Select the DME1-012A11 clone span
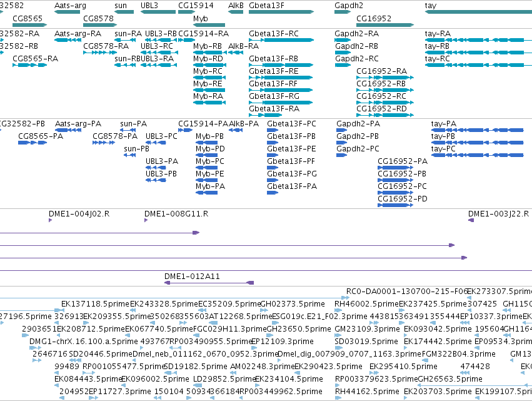Screen dimensions: 532x401 click(x=209, y=283)
